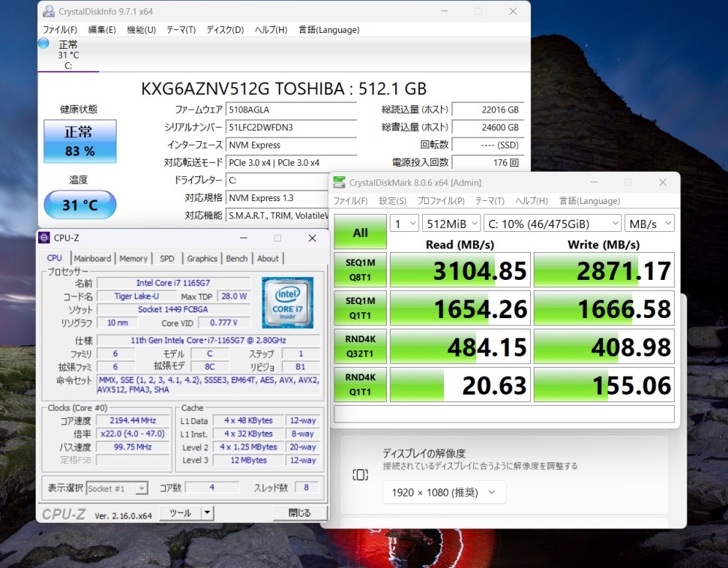Expand the 1920 × 1080 resolution dropdown

click(443, 493)
